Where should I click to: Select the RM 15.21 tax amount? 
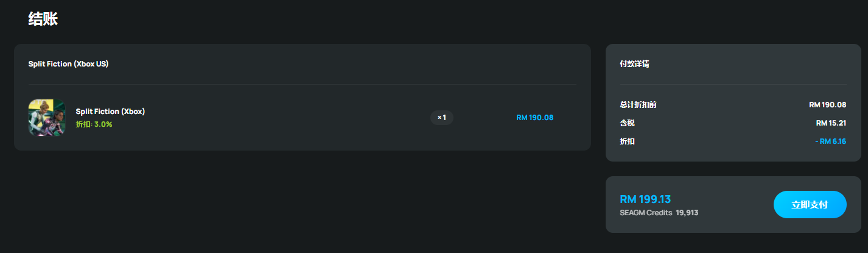831,123
